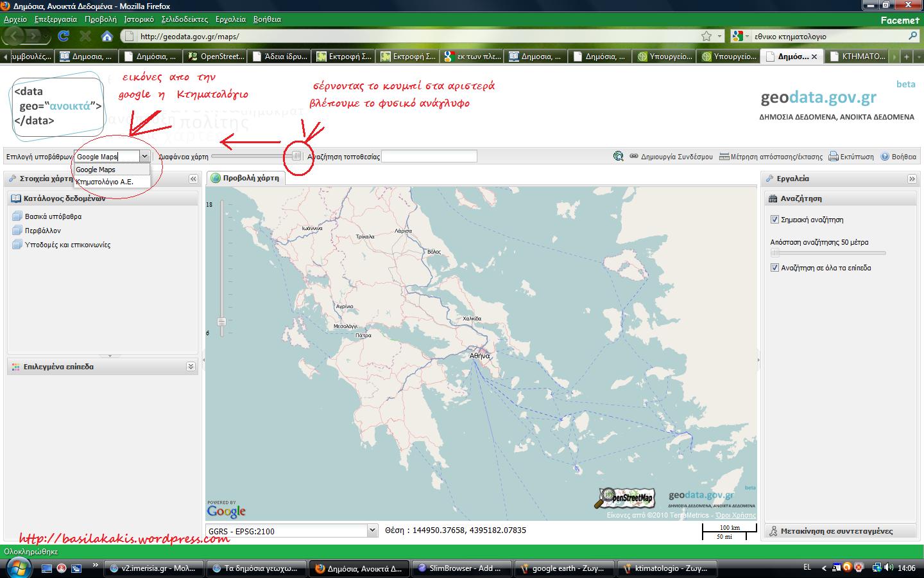This screenshot has width=924, height=578.
Task: Open the Σελιδοδείκτες menu
Action: point(184,19)
